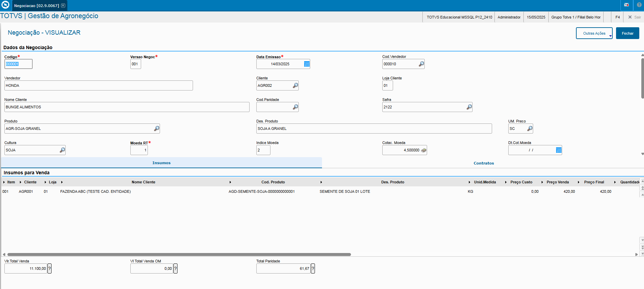Click the Nome Cliente field
The height and width of the screenshot is (289, 644).
(127, 107)
